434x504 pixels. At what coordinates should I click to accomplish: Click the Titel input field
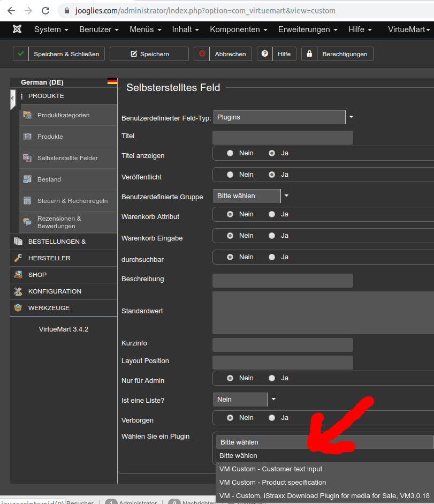283,138
